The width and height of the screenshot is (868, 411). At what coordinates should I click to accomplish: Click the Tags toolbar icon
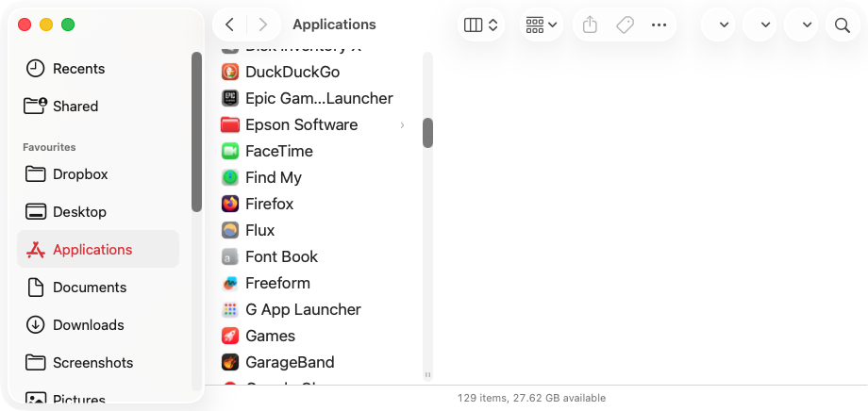(625, 25)
